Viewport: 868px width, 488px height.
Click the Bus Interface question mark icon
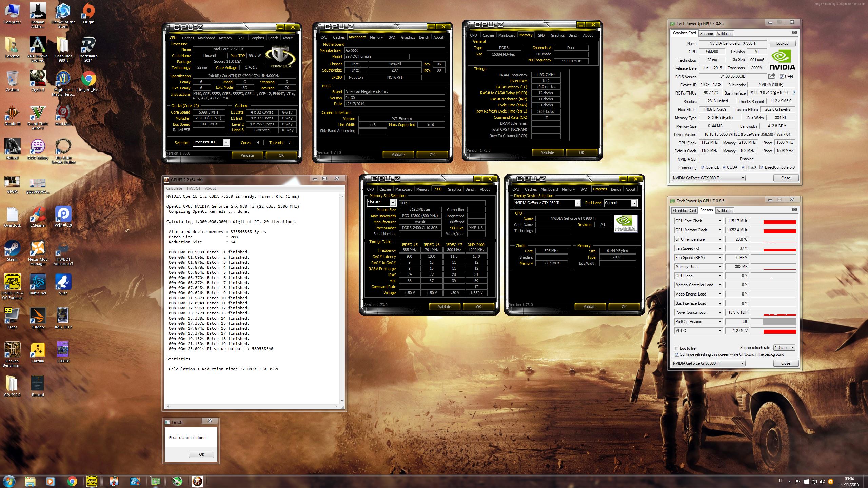coord(794,93)
